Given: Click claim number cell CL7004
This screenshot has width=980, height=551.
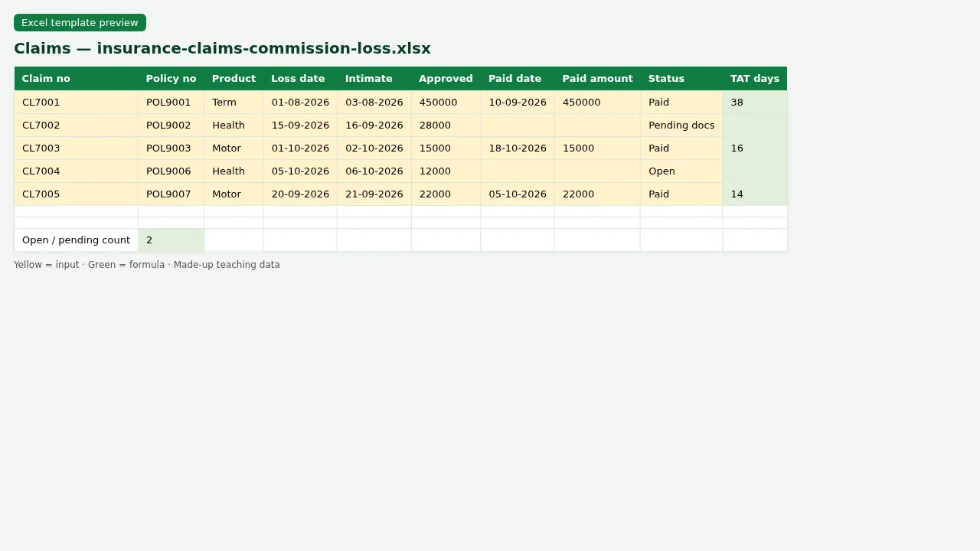Looking at the screenshot, I should pos(76,171).
